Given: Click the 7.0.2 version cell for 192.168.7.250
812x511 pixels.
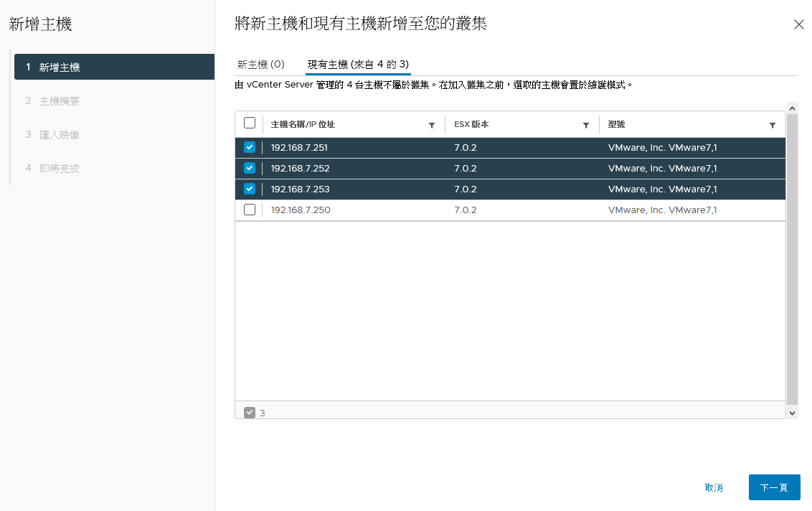Looking at the screenshot, I should click(466, 210).
